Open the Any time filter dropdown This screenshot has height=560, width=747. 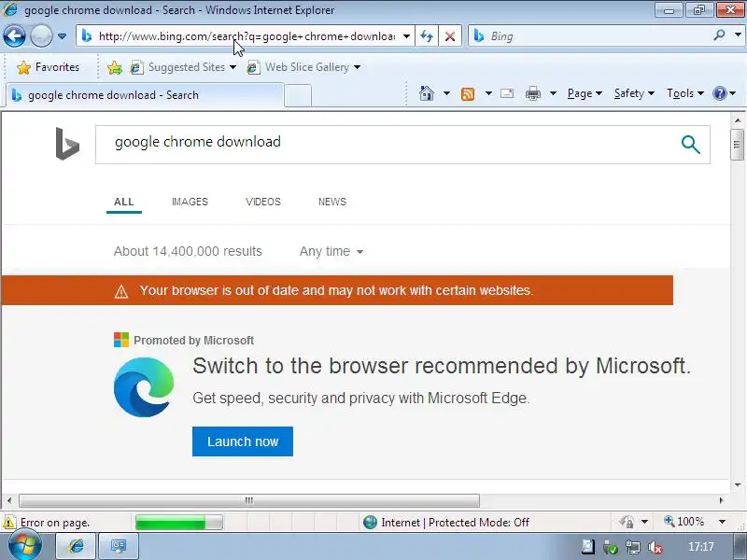coord(331,251)
